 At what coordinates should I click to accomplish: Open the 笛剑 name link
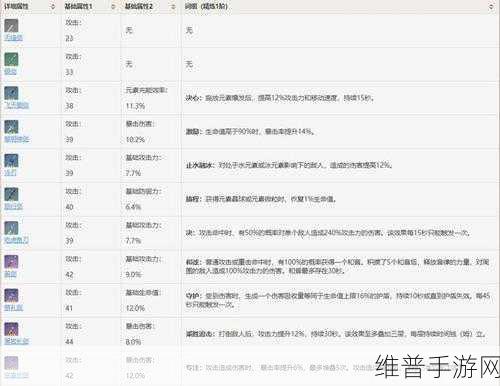click(10, 274)
